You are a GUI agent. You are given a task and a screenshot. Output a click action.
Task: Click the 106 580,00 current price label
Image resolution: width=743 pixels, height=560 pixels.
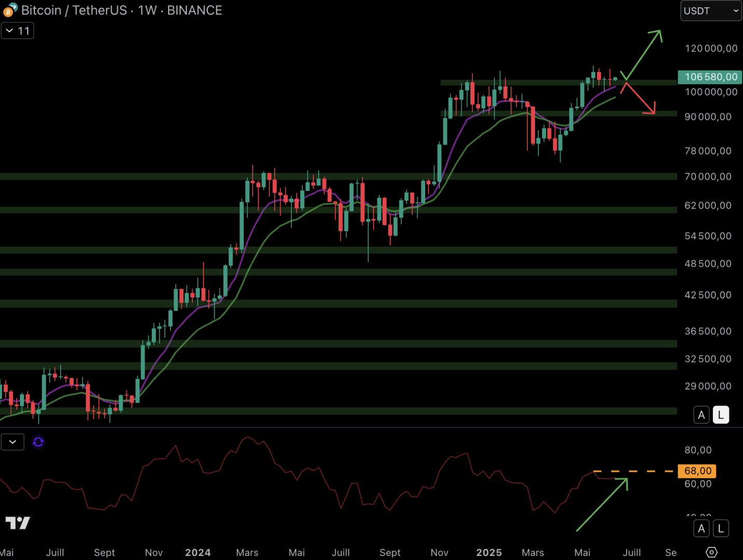click(710, 77)
